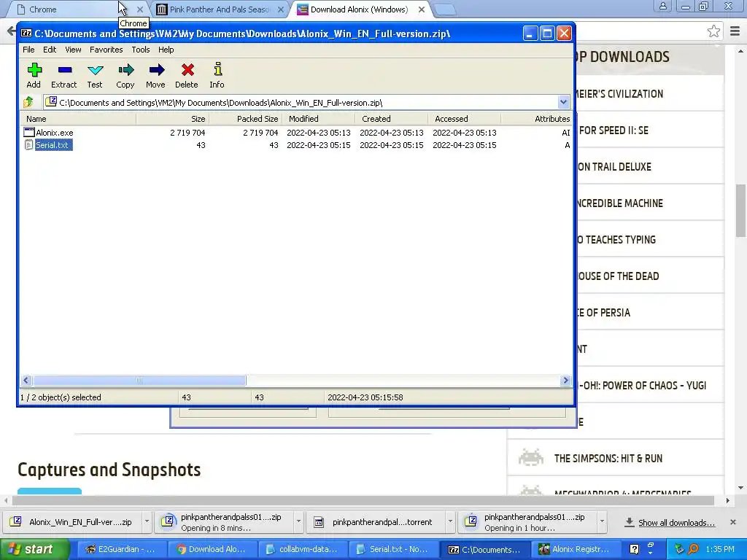The image size is (747, 560).
Task: Click the 7-Zip horizontal scrollbar thumb
Action: pyautogui.click(x=139, y=380)
